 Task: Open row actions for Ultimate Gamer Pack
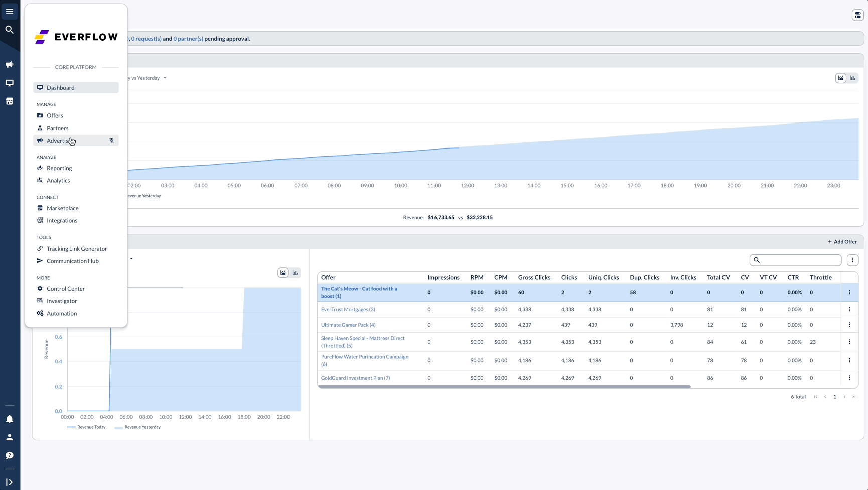coord(849,325)
